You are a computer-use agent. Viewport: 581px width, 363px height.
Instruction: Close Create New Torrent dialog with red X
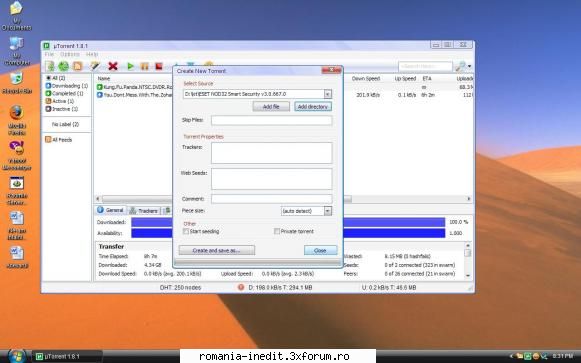tap(331, 70)
